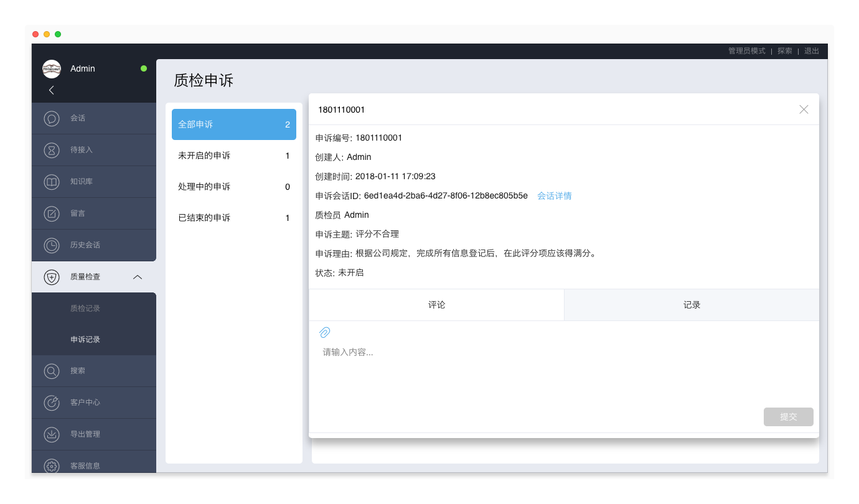Click 退出 in the top bar
Image resolution: width=859 pixels, height=504 pixels.
[812, 51]
